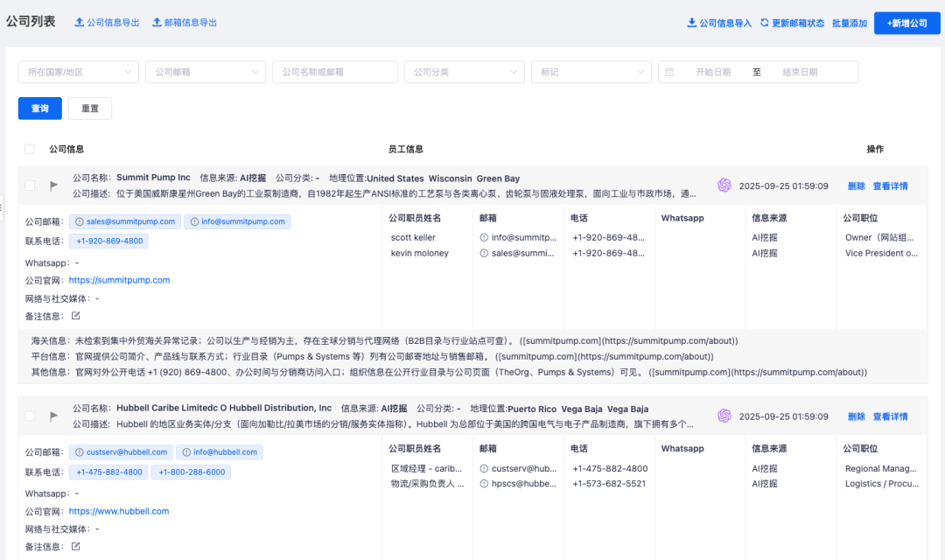Click 查看详情 for Summit Pump Inc
Viewport: 945px width, 560px height.
click(890, 185)
